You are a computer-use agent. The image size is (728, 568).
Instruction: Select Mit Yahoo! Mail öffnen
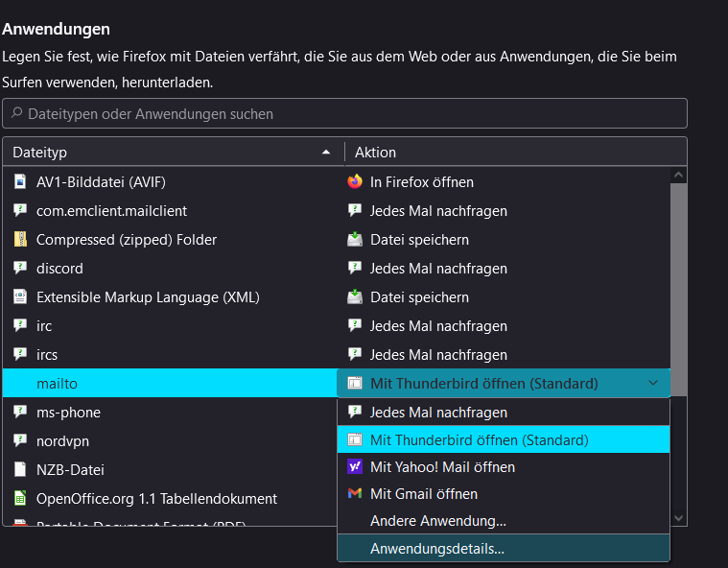[504, 466]
